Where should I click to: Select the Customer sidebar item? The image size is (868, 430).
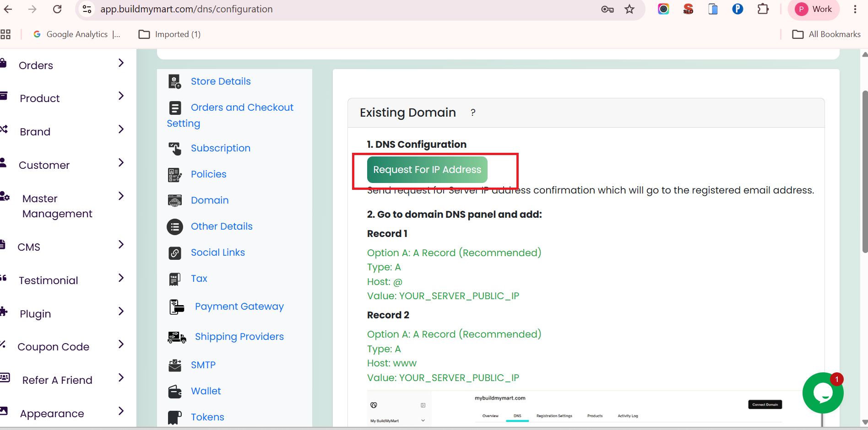pos(44,165)
